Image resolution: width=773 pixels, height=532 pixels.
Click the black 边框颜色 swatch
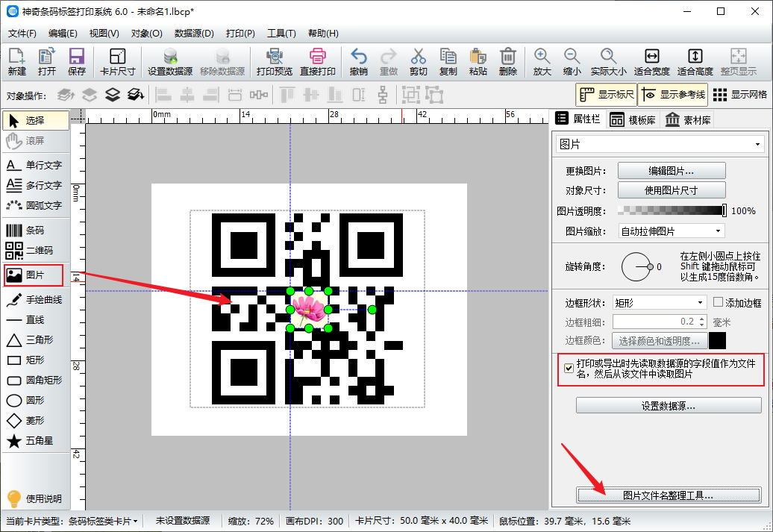pyautogui.click(x=717, y=341)
